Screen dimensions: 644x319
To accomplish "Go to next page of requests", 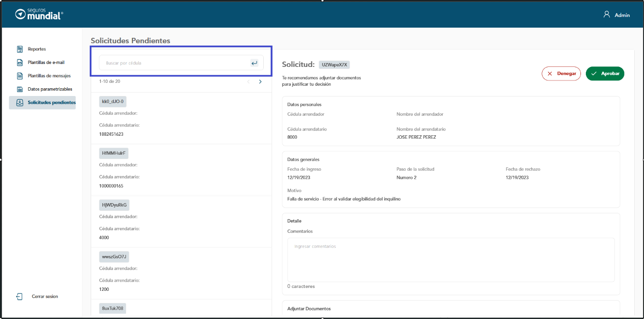I will point(260,81).
